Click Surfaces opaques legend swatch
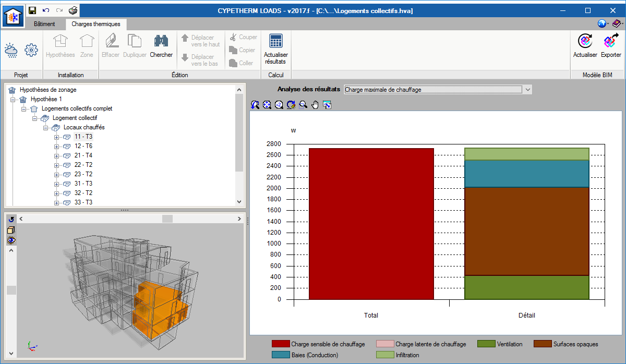 (543, 344)
